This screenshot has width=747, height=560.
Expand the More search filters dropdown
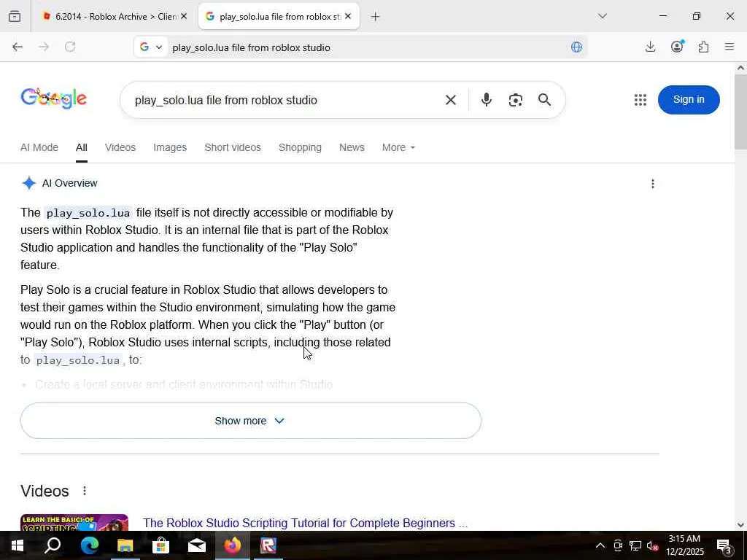coord(398,147)
